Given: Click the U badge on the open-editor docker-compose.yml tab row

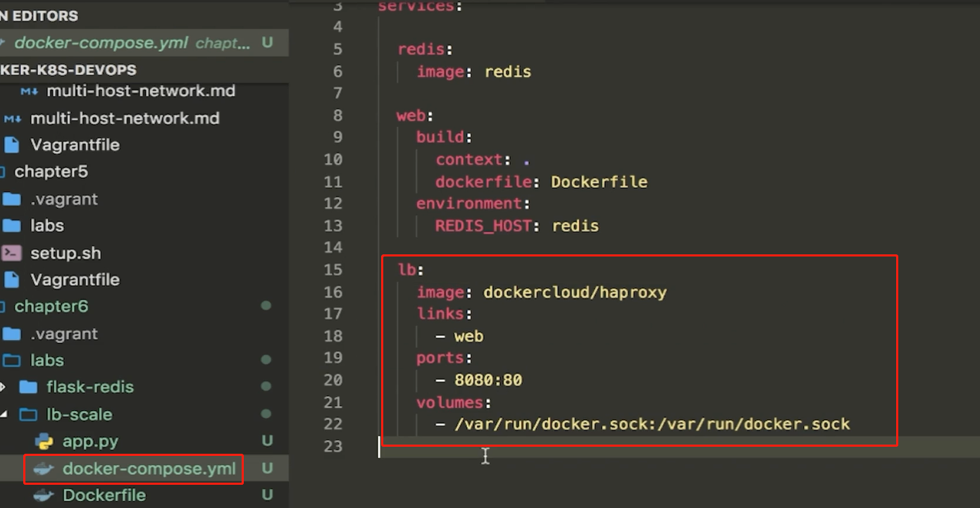Looking at the screenshot, I should tap(267, 42).
